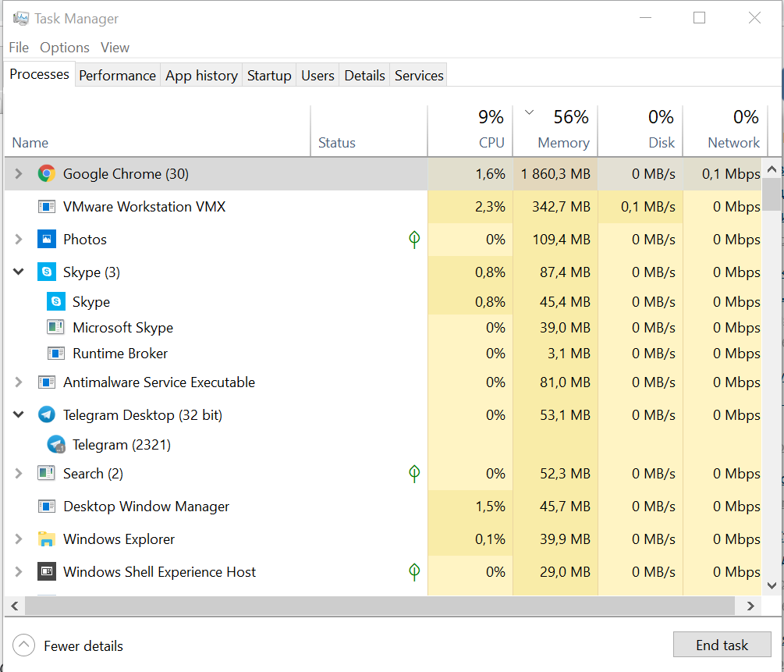
Task: Click the Microsoft Skype process icon
Action: [55, 327]
